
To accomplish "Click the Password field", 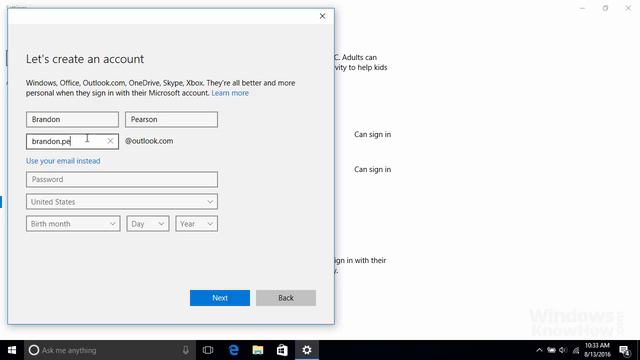I will pyautogui.click(x=122, y=180).
